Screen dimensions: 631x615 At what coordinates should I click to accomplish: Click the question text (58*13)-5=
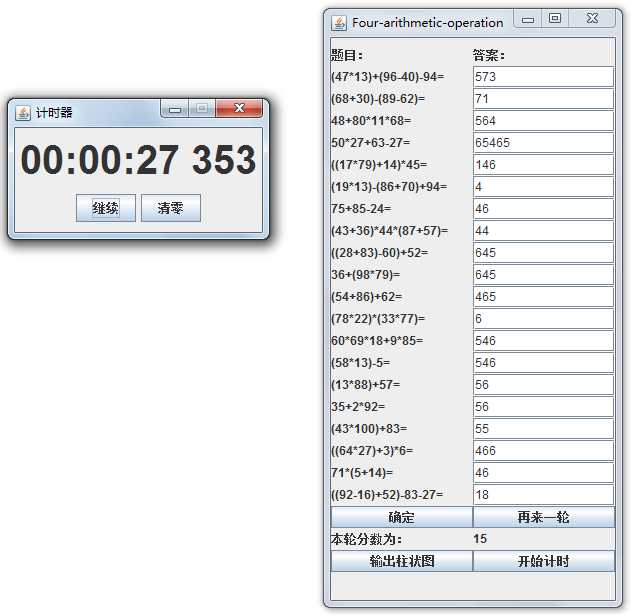[361, 363]
